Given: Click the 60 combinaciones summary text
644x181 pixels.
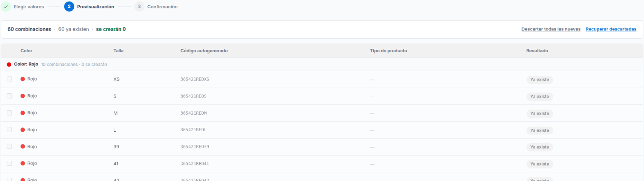Looking at the screenshot, I should tap(29, 29).
